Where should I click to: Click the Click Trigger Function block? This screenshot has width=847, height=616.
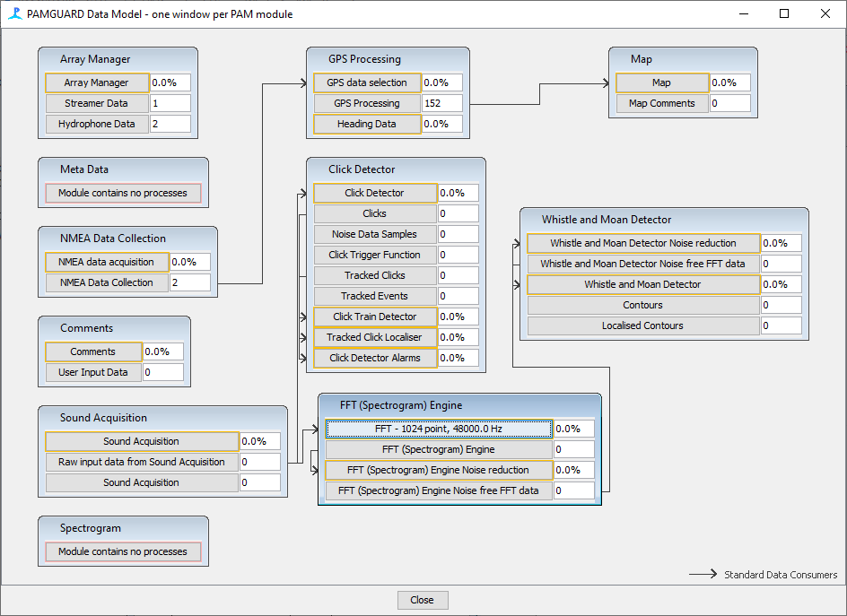click(375, 255)
